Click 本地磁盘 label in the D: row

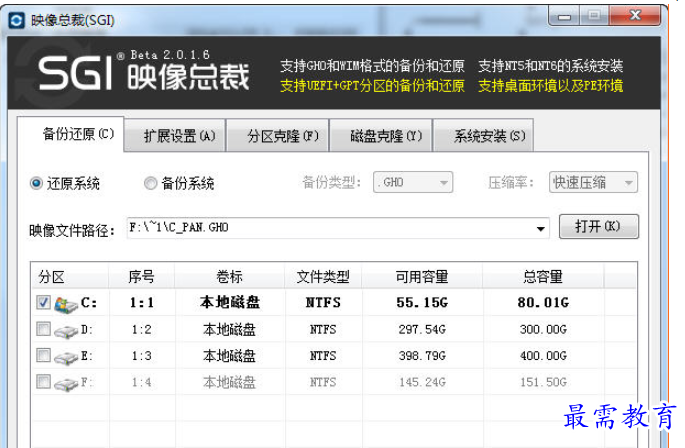tap(229, 329)
